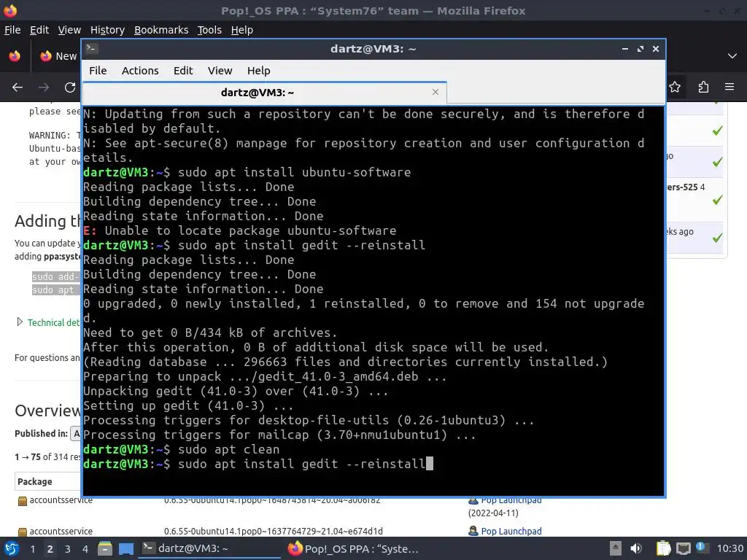Switch to workspace 1

[32, 548]
